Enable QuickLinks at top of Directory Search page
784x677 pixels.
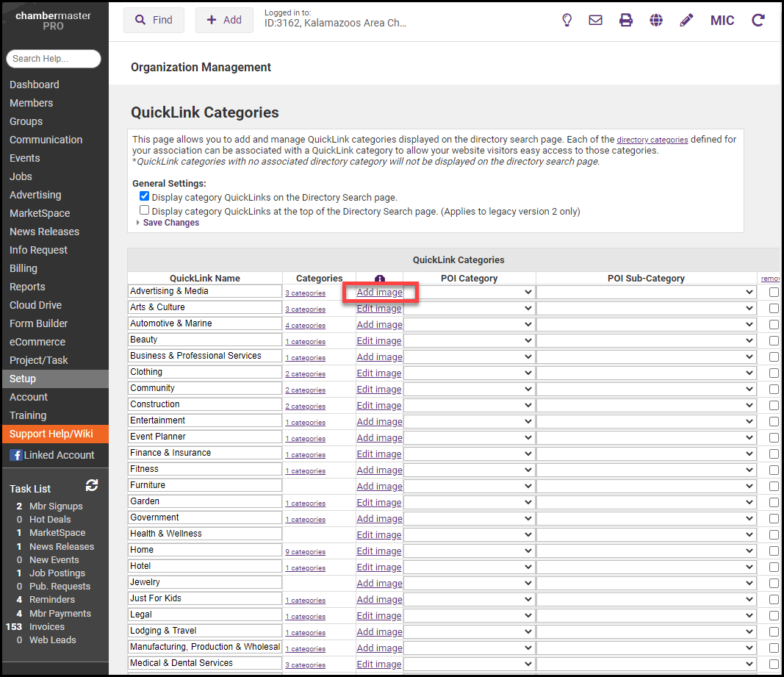click(x=145, y=210)
